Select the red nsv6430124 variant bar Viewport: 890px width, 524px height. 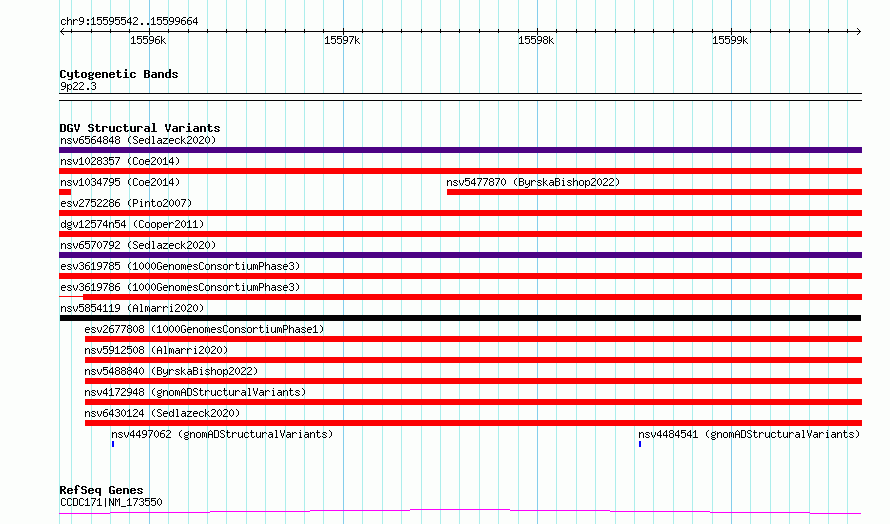pyautogui.click(x=473, y=423)
